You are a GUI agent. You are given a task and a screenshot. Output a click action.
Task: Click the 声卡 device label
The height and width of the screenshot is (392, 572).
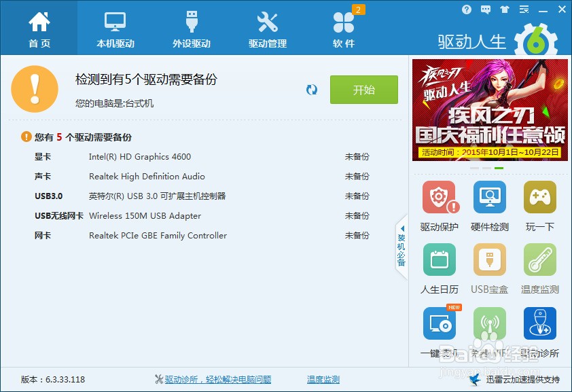pyautogui.click(x=43, y=177)
